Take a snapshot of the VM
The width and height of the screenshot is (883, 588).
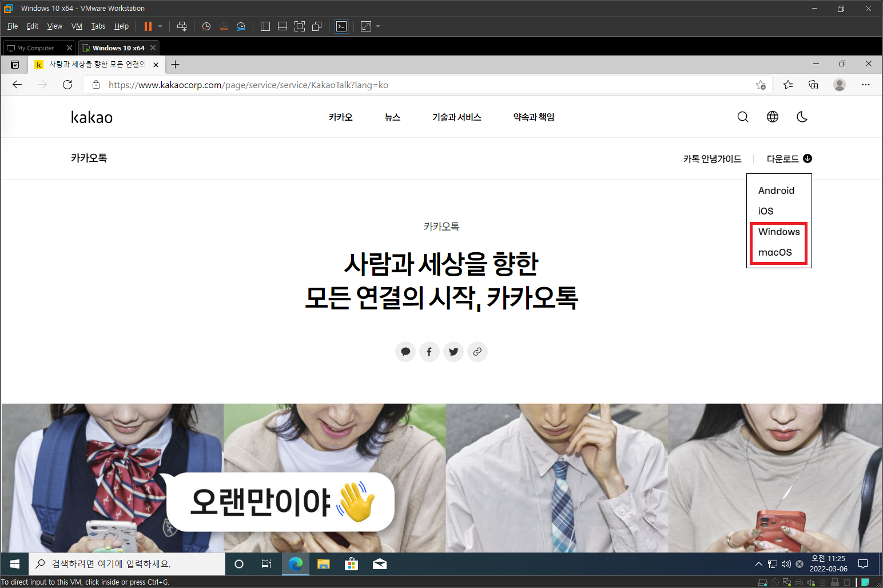coord(206,26)
